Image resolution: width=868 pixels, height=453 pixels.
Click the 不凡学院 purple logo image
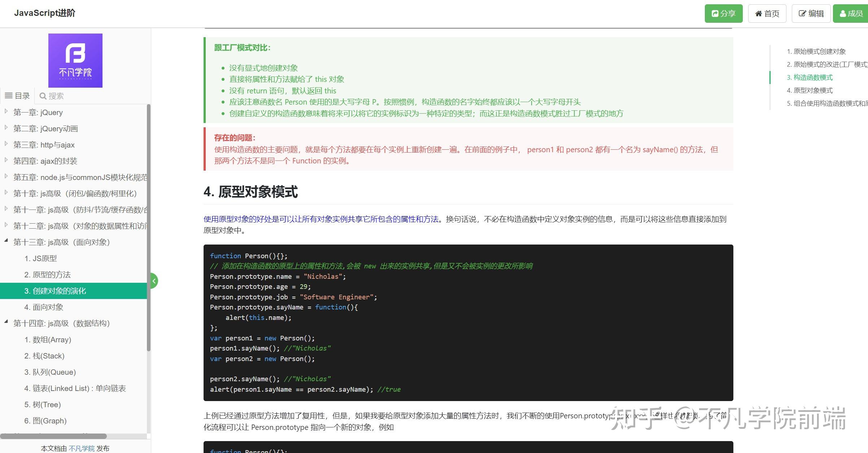coord(75,61)
